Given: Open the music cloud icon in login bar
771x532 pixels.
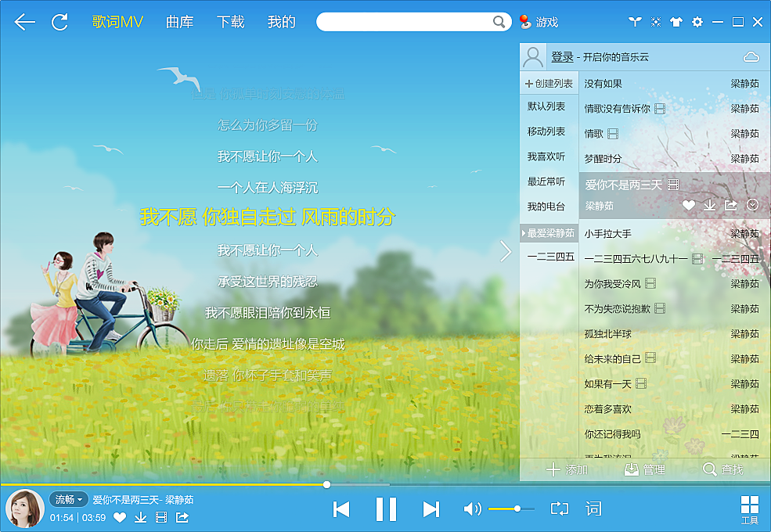Looking at the screenshot, I should 751,57.
